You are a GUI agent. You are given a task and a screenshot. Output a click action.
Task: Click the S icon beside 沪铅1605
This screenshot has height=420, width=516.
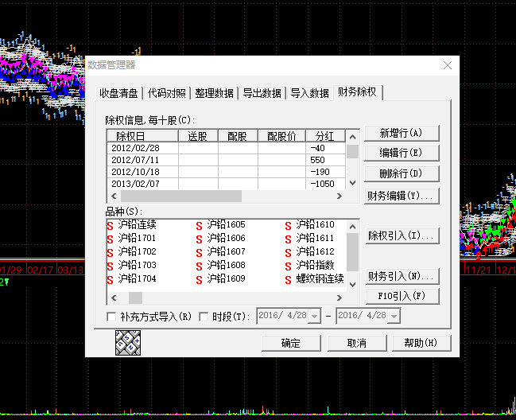click(x=199, y=226)
